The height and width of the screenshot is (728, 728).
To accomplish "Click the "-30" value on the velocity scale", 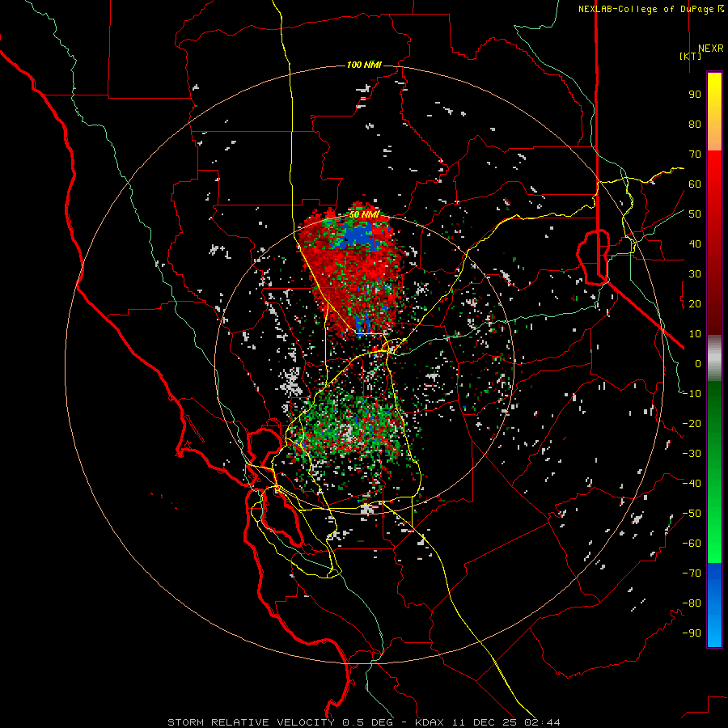I will (x=692, y=454).
